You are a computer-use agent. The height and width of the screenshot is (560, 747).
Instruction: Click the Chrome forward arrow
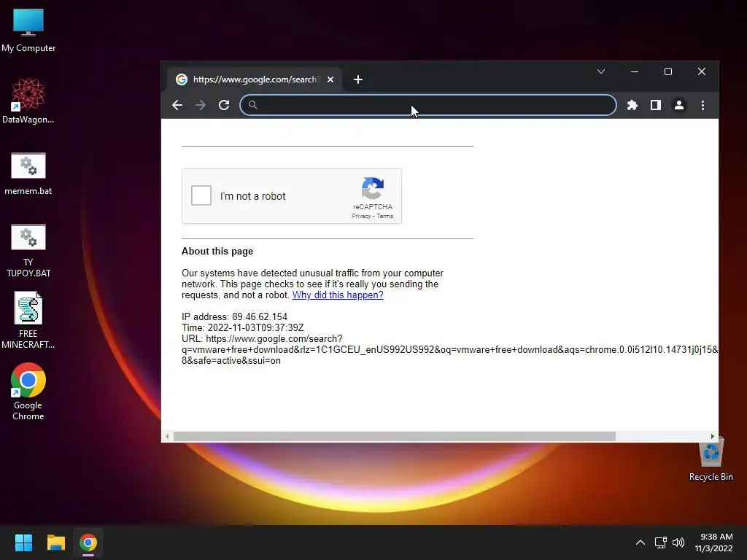tap(201, 105)
